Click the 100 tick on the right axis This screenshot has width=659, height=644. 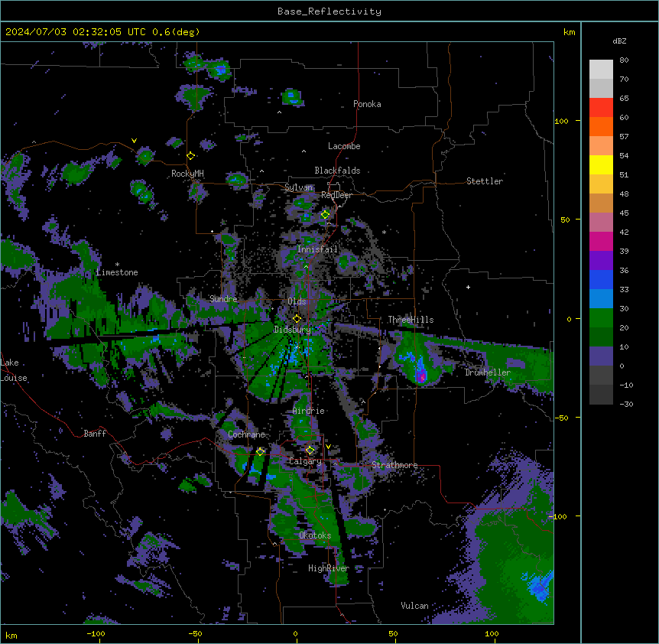(561, 121)
